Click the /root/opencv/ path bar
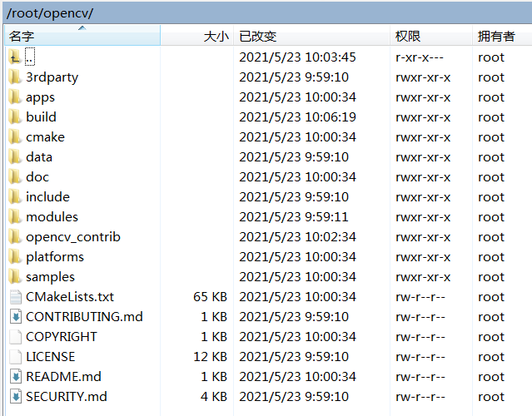The height and width of the screenshot is (416, 532). [267, 12]
